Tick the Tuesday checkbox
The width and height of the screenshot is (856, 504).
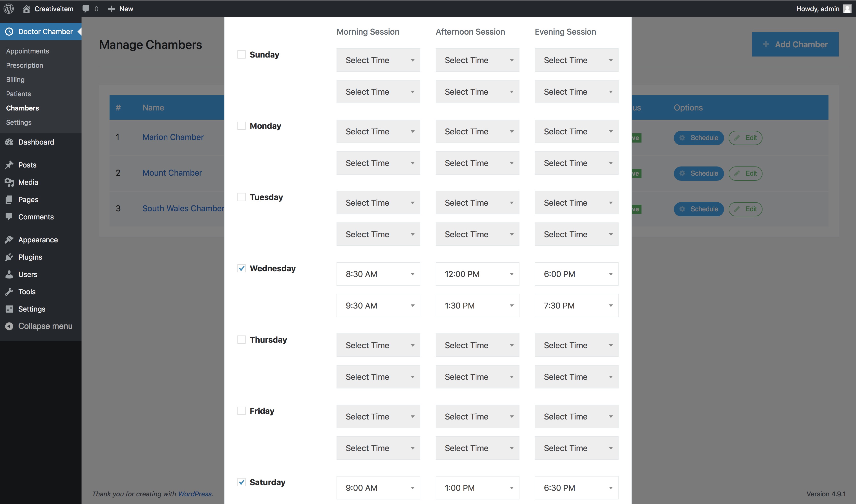tap(241, 197)
